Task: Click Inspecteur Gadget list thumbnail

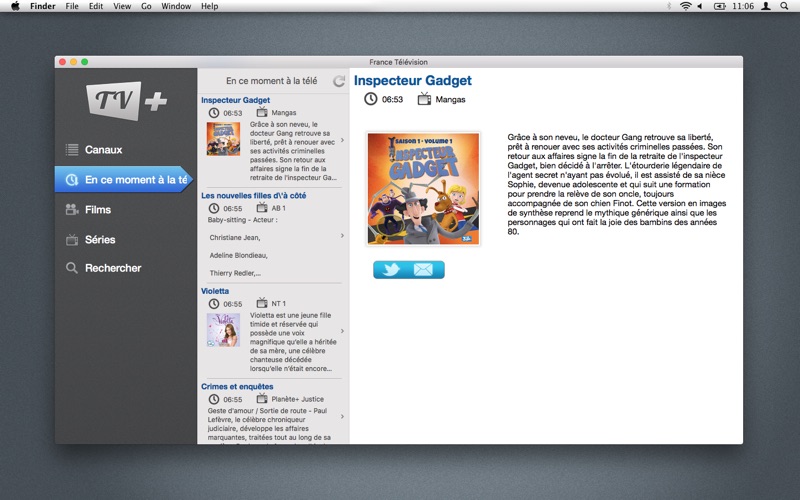Action: [x=223, y=139]
